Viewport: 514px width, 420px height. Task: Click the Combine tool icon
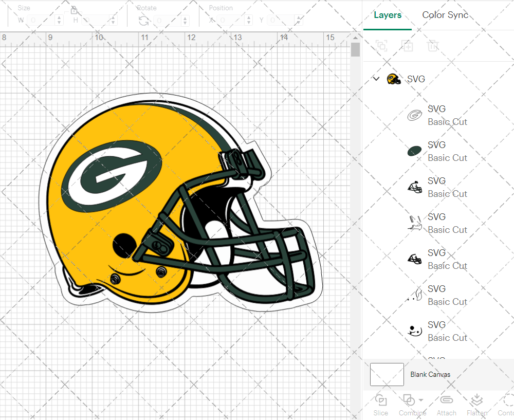(x=409, y=400)
